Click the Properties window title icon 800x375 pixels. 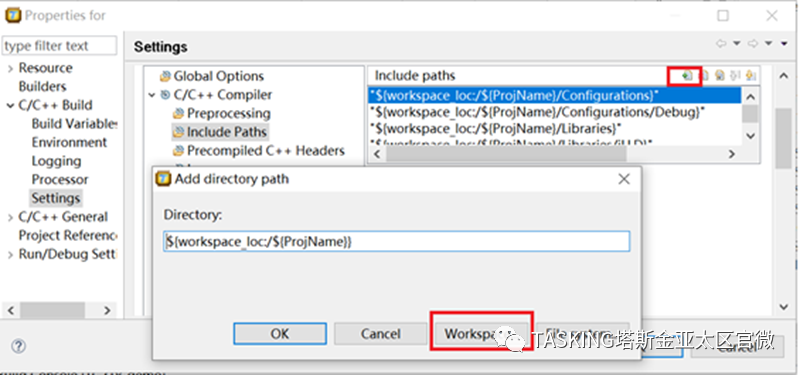point(13,15)
